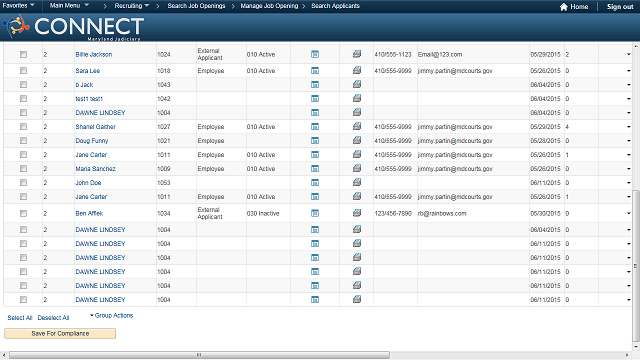Image resolution: width=640 pixels, height=360 pixels.
Task: Check the box for Billie Jackson
Action: click(x=23, y=54)
